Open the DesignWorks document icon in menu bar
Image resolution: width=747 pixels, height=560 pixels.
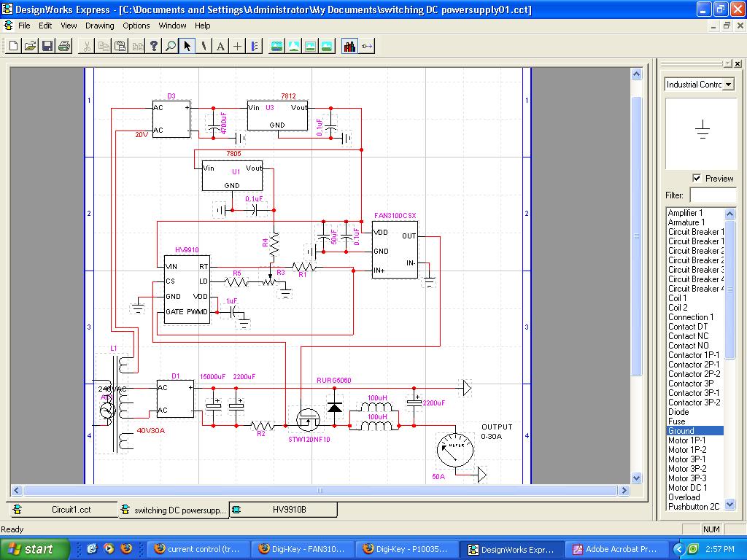(8, 26)
